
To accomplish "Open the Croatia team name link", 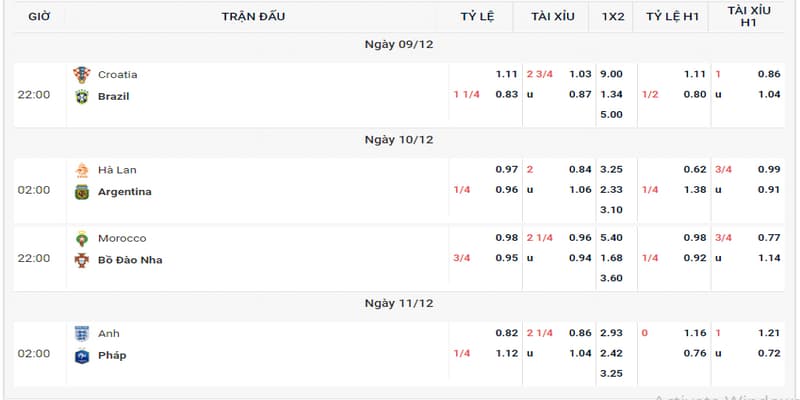I will click(118, 75).
